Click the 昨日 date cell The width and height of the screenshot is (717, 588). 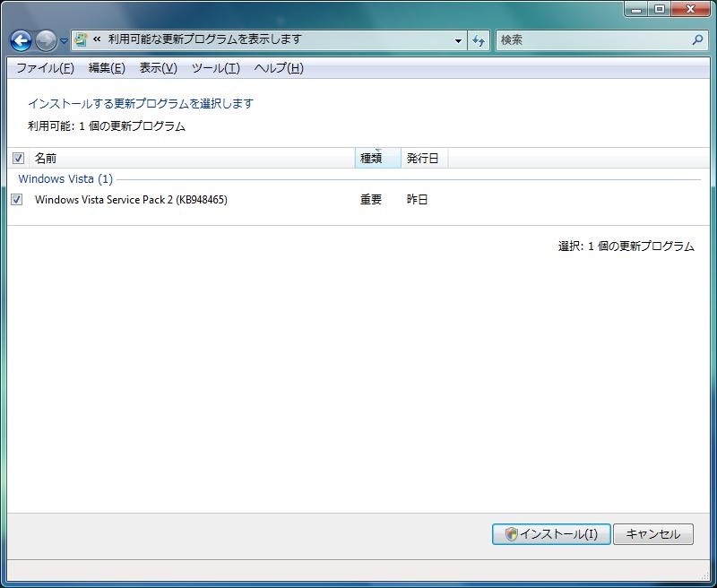pos(417,199)
